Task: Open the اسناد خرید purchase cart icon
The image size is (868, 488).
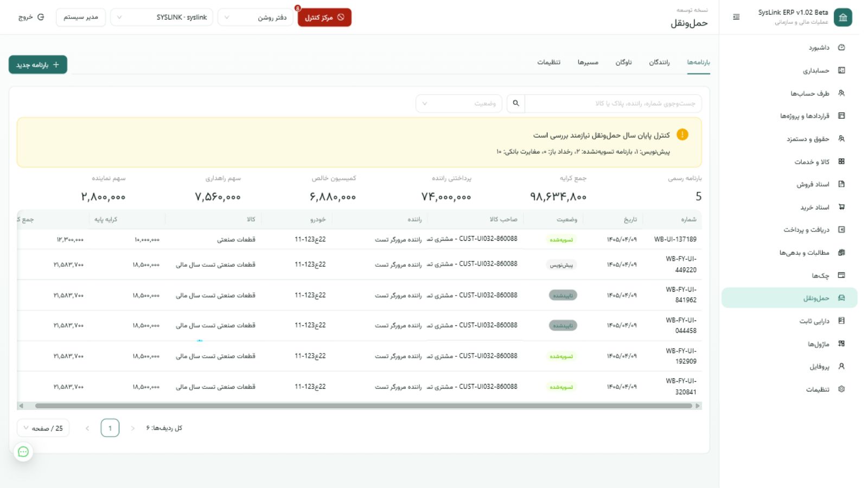Action: tap(841, 207)
